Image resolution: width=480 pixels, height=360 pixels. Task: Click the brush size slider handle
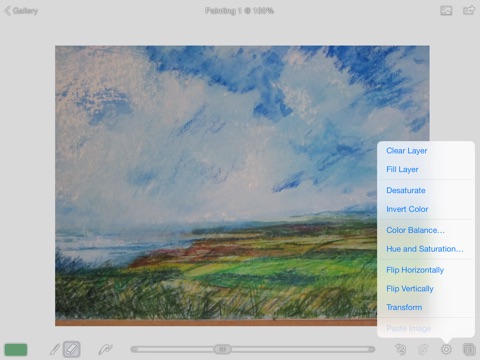coord(222,349)
